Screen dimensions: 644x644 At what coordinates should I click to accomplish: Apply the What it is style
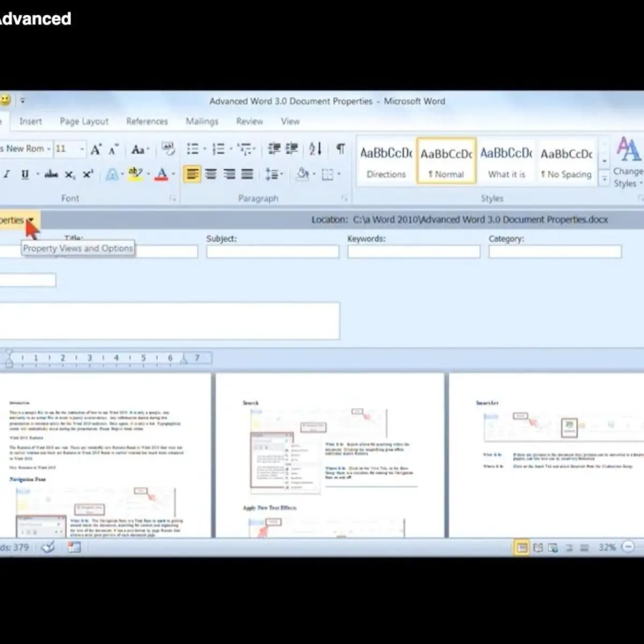(x=507, y=162)
